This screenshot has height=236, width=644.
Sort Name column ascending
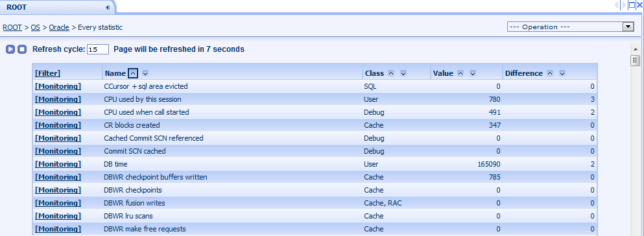[133, 73]
